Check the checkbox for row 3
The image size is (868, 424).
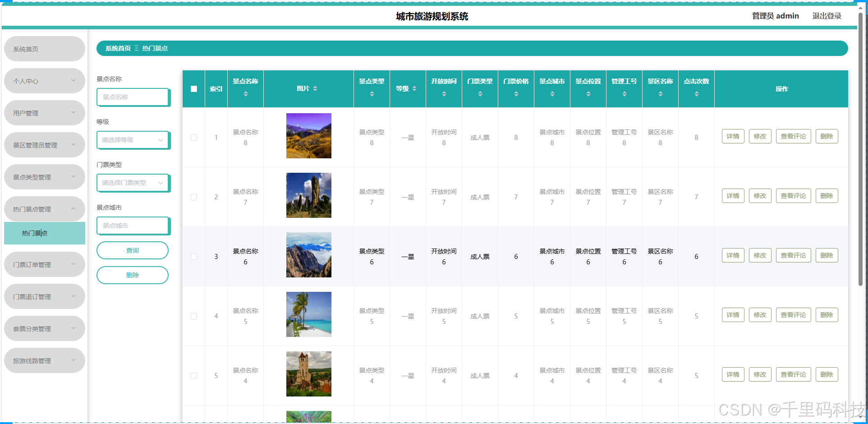tap(194, 257)
